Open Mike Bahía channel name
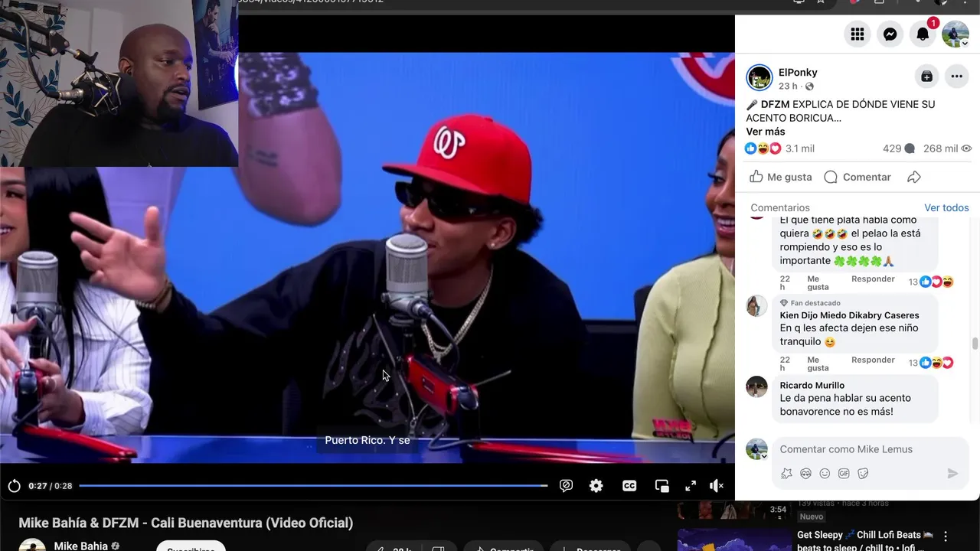980x551 pixels. tap(81, 546)
